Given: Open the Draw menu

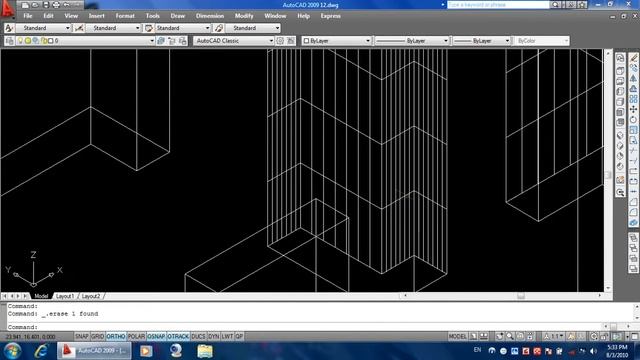Looking at the screenshot, I should tap(178, 16).
